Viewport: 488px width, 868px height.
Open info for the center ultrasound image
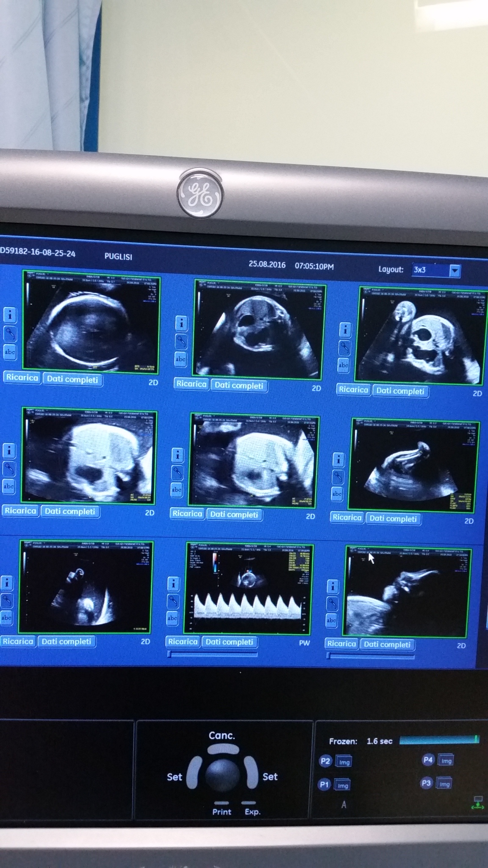click(x=177, y=455)
